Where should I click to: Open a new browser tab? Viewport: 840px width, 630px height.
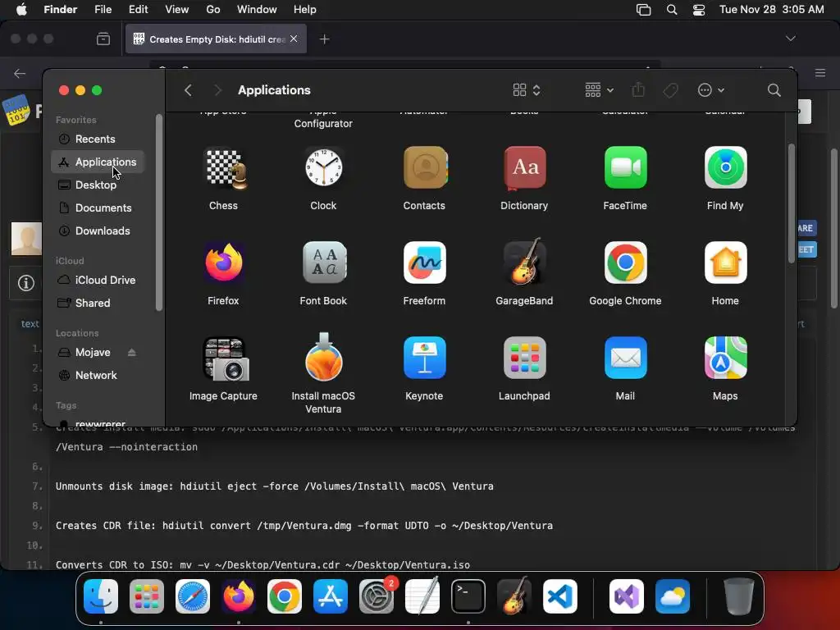point(324,39)
